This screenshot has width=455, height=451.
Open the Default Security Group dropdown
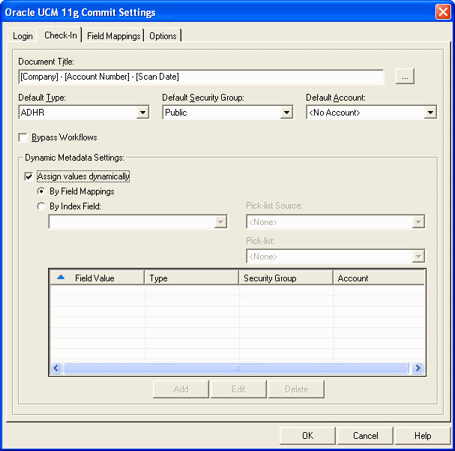tap(286, 112)
